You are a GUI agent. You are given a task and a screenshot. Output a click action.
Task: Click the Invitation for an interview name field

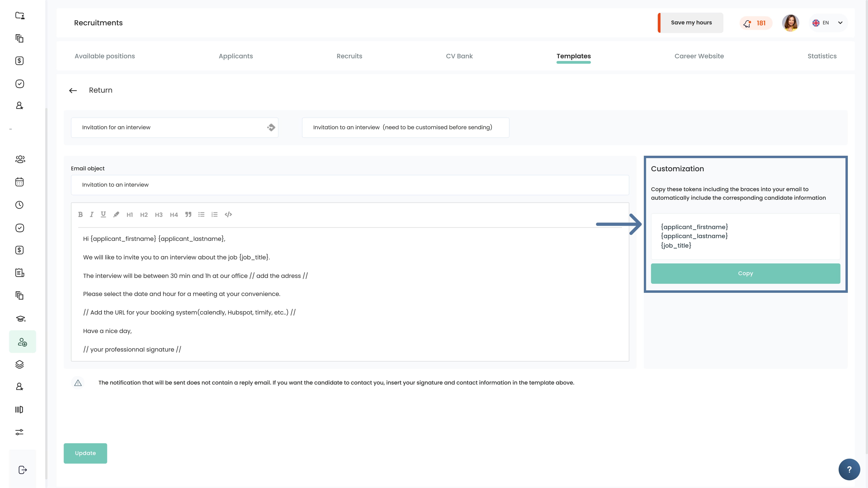point(174,128)
